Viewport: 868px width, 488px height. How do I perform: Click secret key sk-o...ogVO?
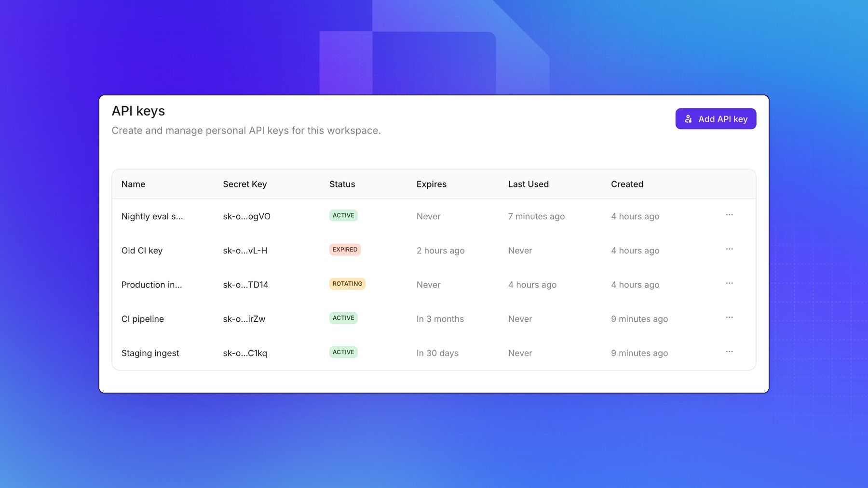pyautogui.click(x=246, y=216)
